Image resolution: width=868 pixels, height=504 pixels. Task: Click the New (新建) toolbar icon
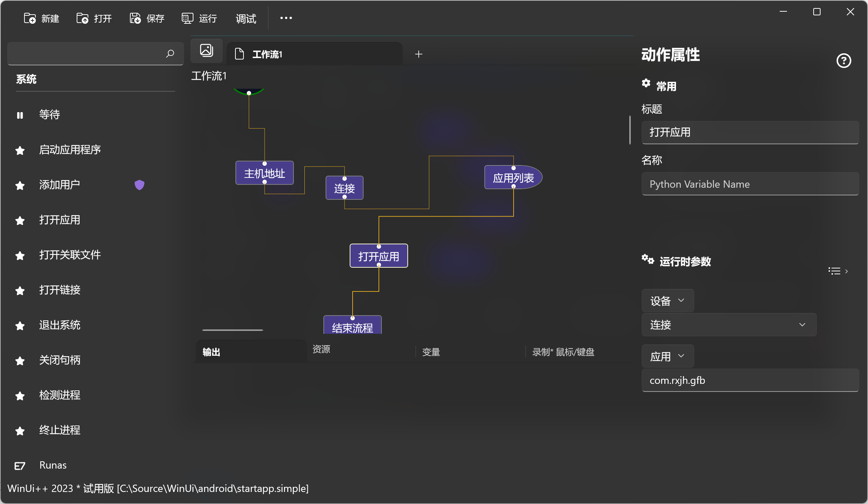tap(30, 18)
